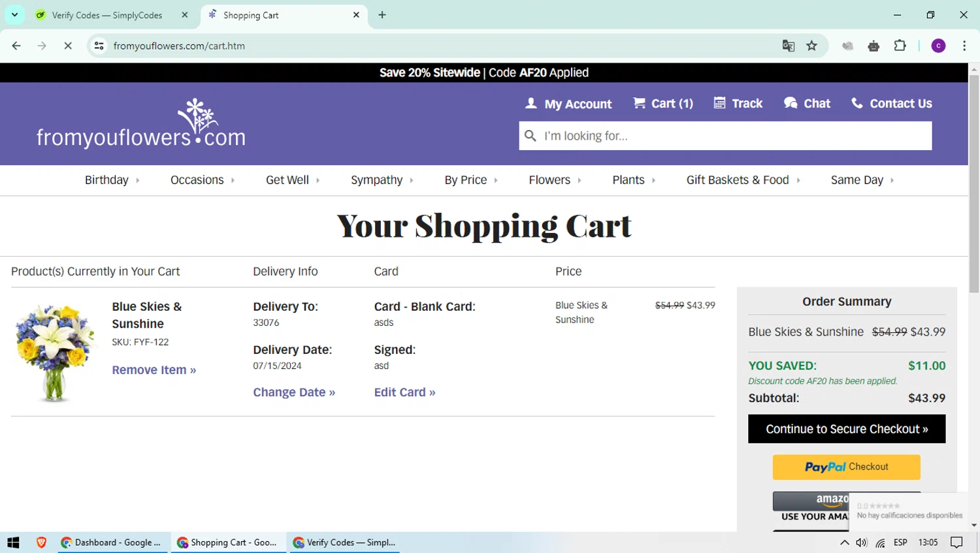Open the Chrome profile avatar

point(938,46)
